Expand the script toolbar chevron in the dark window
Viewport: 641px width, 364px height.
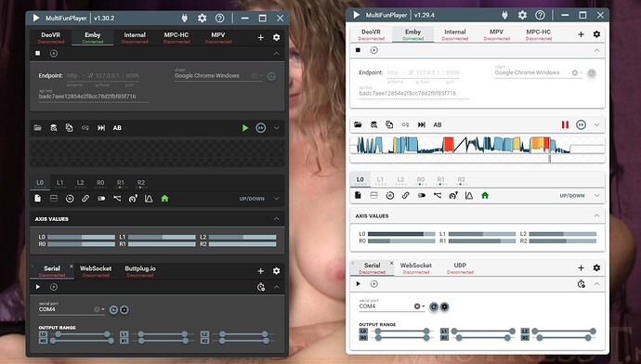(x=277, y=128)
